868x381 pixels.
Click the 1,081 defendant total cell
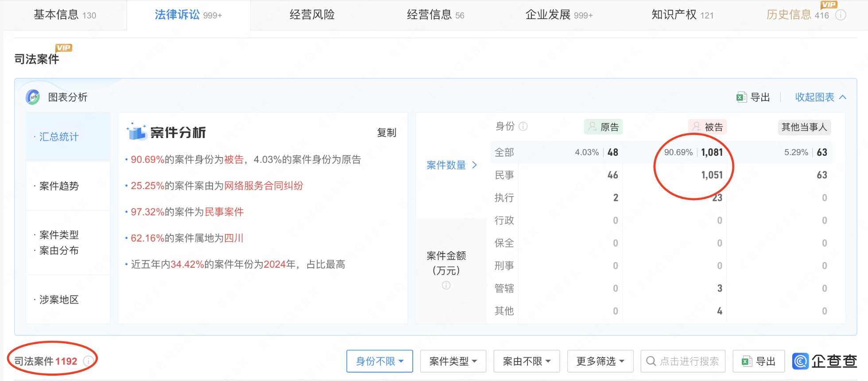pos(712,152)
